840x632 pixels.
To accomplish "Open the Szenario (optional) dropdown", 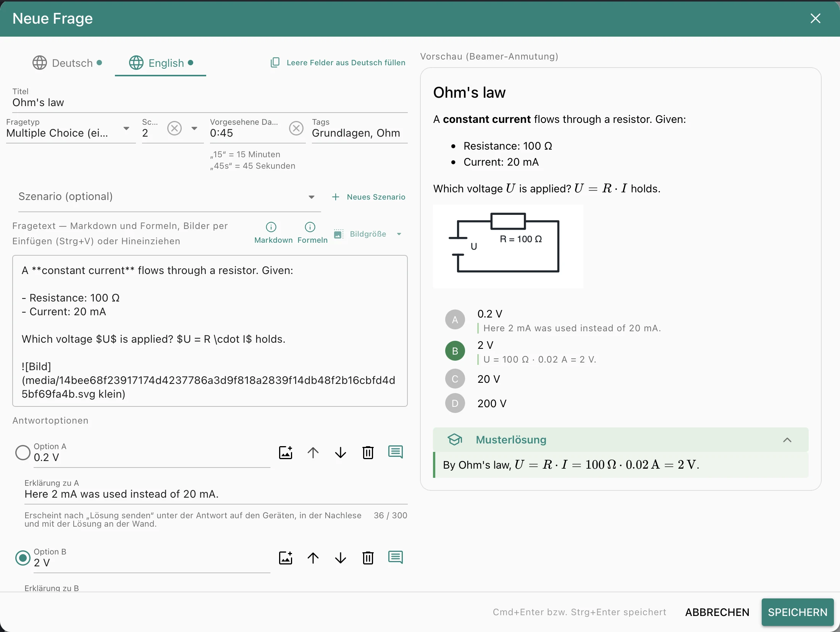I will point(170,197).
